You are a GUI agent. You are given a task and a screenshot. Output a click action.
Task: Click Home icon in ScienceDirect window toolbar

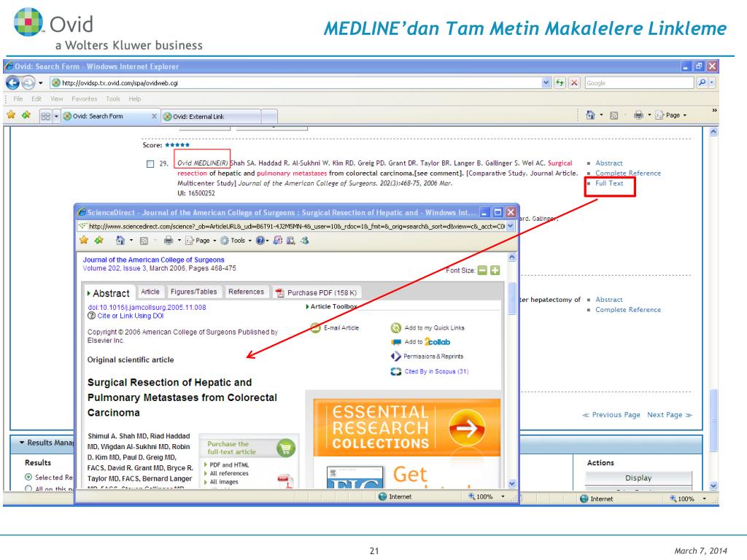(x=120, y=241)
